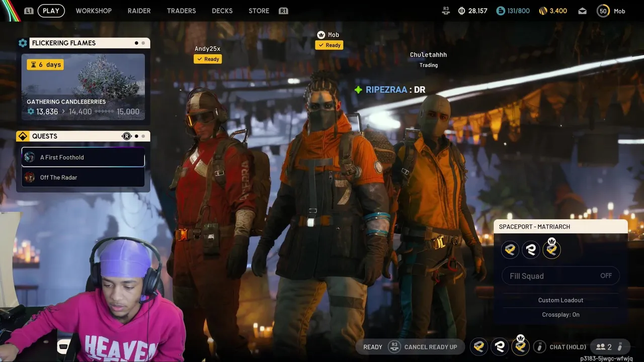The image size is (644, 362).
Task: Click the 28.157 coin currency icon
Action: (461, 11)
